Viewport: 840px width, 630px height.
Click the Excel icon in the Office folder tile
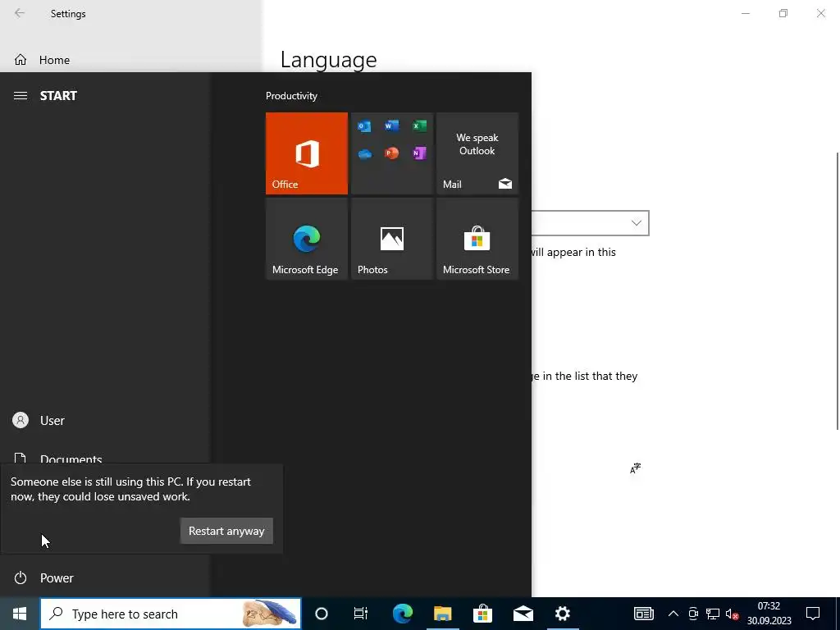pyautogui.click(x=419, y=126)
